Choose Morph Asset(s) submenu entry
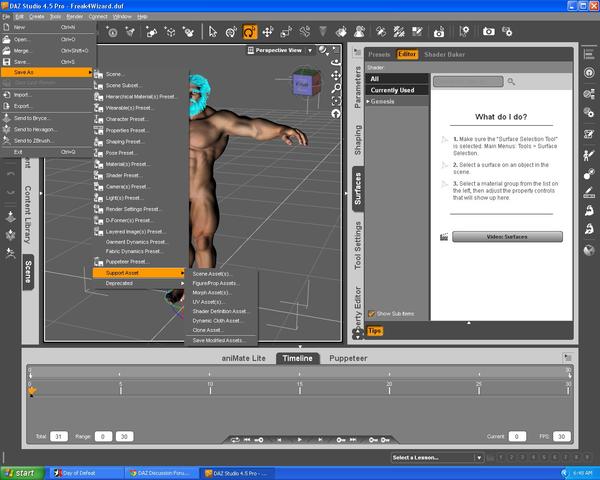This screenshot has width=600, height=480. (x=212, y=292)
